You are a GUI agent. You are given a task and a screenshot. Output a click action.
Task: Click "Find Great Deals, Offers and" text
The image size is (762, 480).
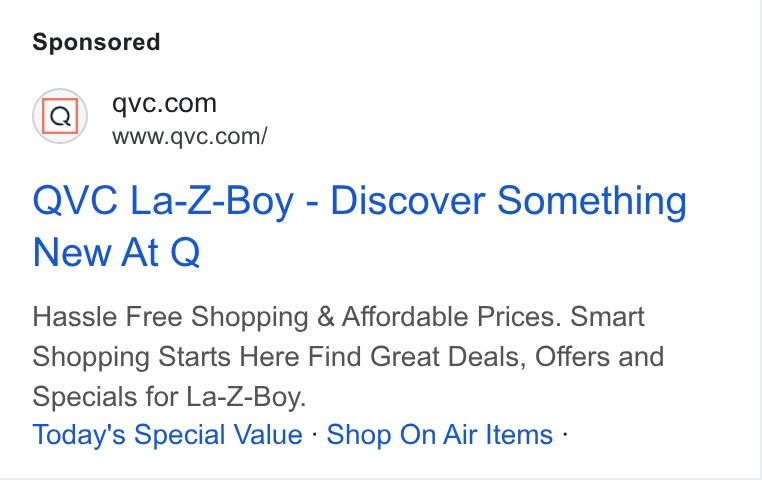coord(486,357)
